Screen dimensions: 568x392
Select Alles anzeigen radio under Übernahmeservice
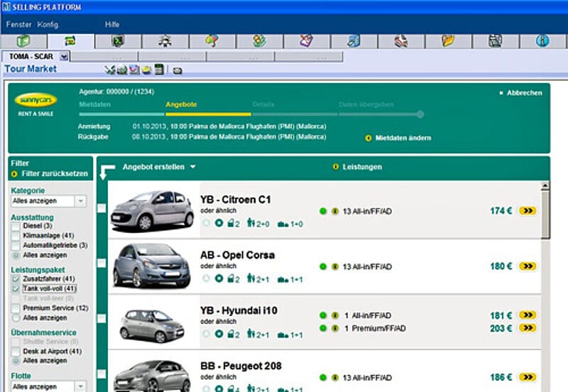(16, 361)
